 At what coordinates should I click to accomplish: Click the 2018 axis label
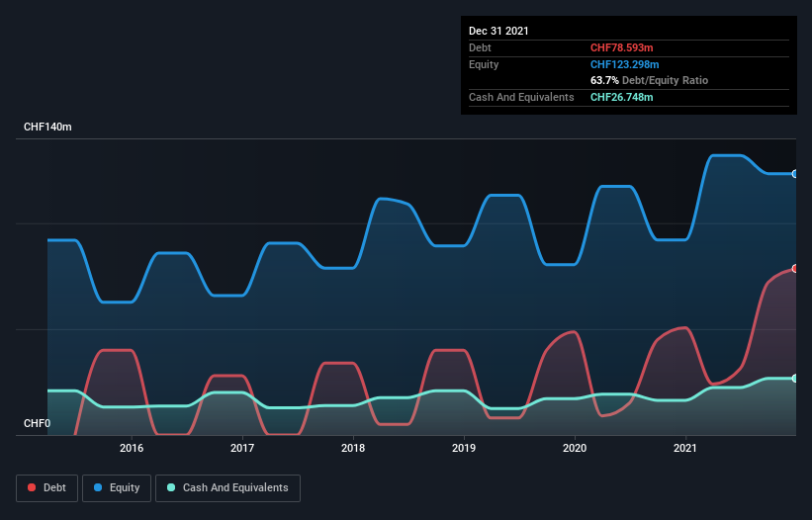(x=353, y=448)
